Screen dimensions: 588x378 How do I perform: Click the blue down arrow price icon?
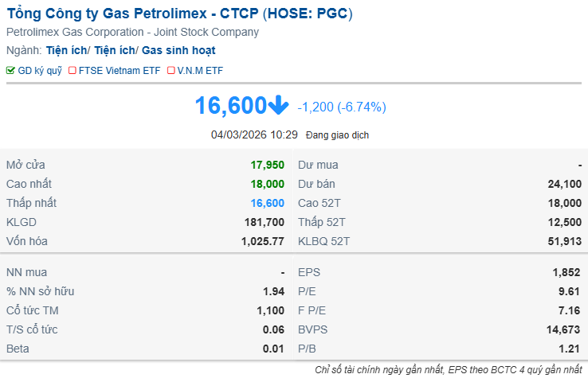pos(277,106)
